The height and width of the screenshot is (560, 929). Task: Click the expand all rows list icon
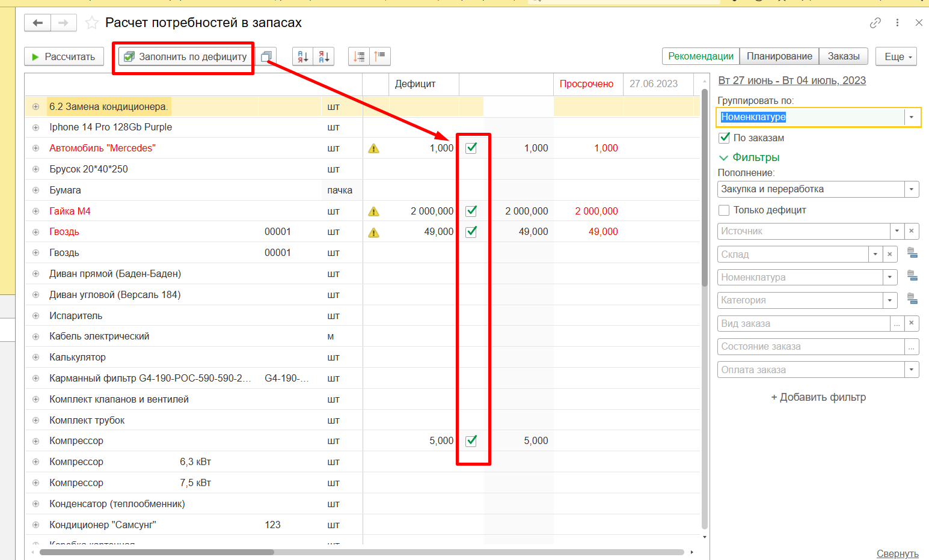click(x=360, y=56)
